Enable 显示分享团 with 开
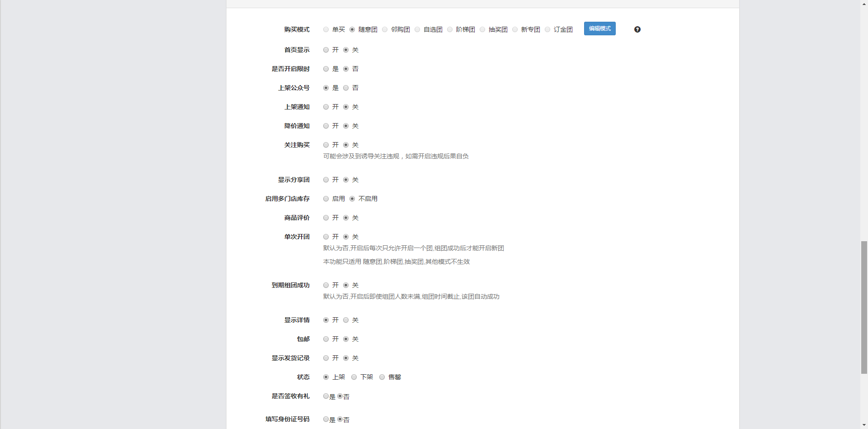868x429 pixels. [x=326, y=180]
